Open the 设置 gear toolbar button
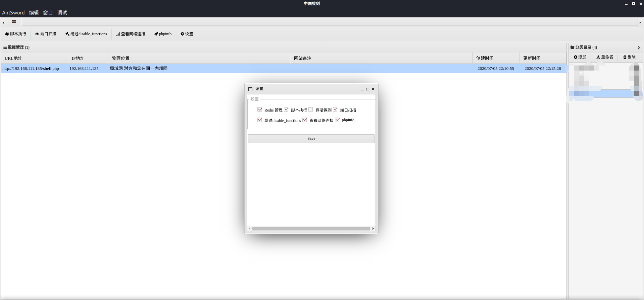The image size is (644, 300). (187, 34)
